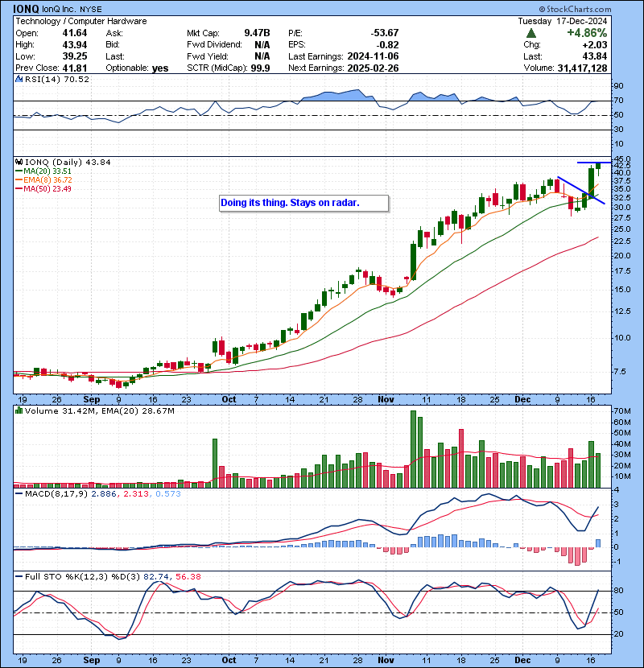Click the 'IONQ (Daily) 43.84' chart label
Screen dimensions: 644x668
click(68, 163)
